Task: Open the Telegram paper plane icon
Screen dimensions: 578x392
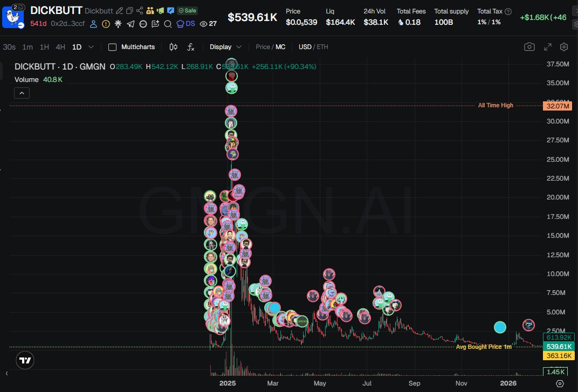Action: [130, 24]
